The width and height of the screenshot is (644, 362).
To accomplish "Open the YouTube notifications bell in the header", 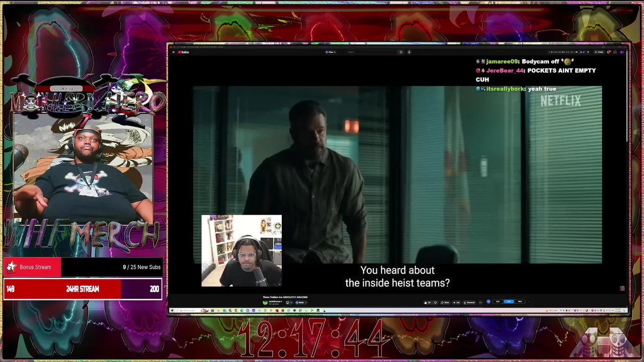I will pos(609,52).
